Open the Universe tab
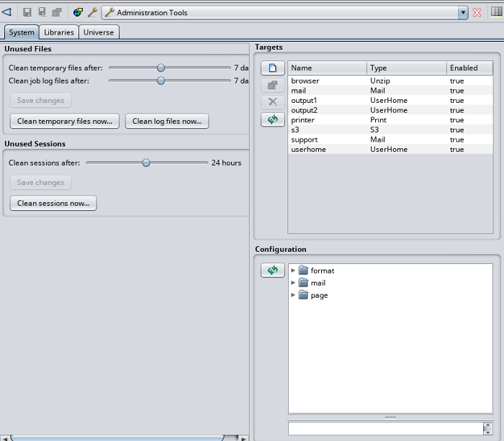 [99, 32]
